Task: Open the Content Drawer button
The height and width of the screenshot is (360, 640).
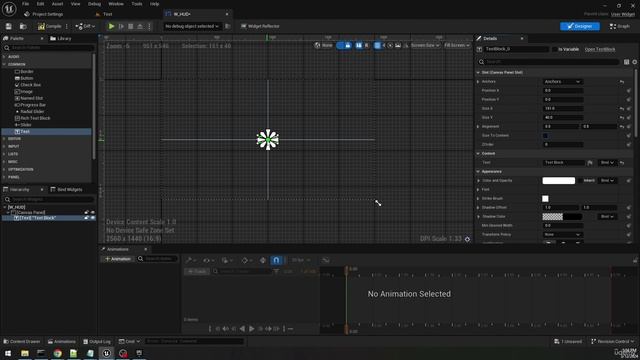Action: coord(22,341)
